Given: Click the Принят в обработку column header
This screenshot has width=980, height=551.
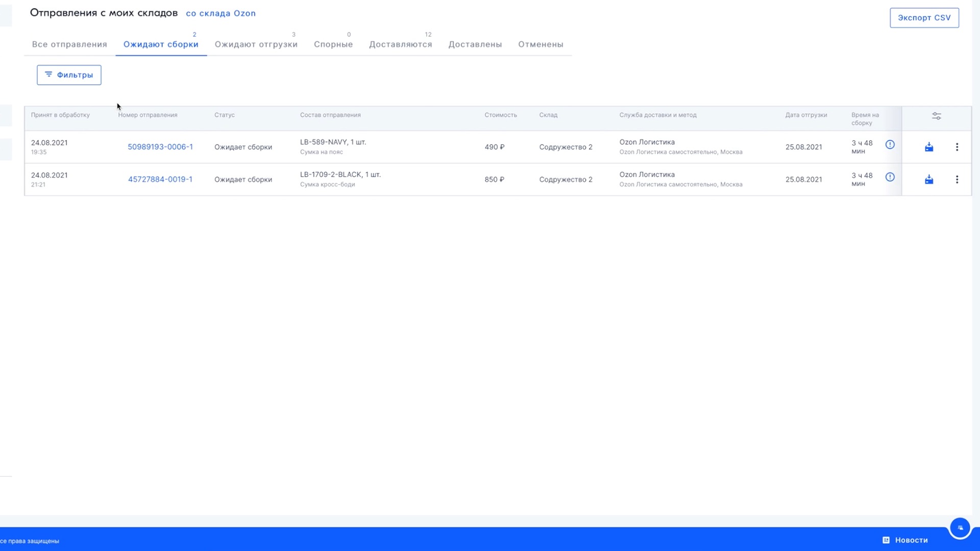Looking at the screenshot, I should [x=60, y=115].
